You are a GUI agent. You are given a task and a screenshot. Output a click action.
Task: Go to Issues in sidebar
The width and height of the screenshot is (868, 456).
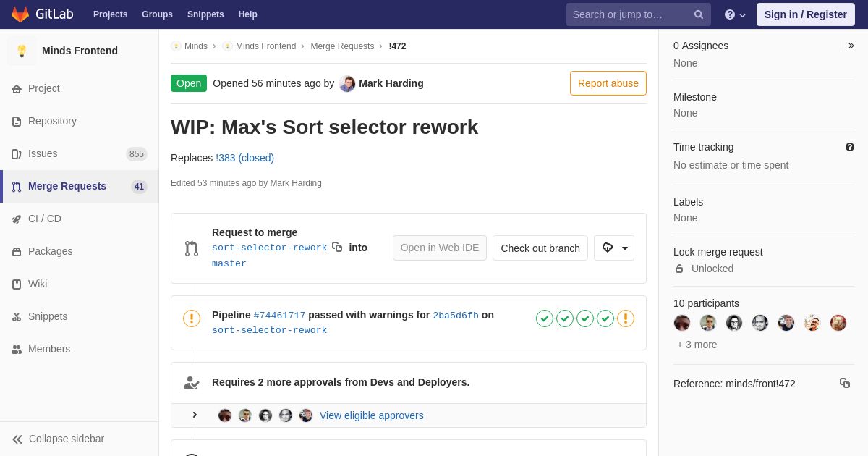tap(80, 153)
